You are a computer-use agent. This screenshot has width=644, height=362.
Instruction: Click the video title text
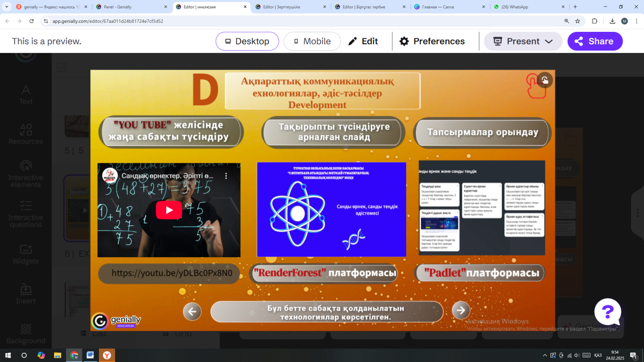[x=167, y=176]
